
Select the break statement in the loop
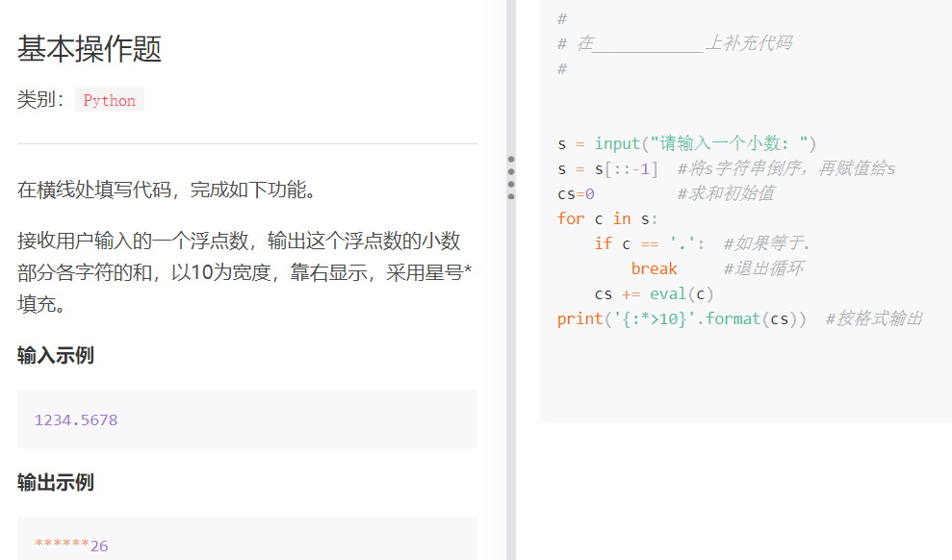654,268
